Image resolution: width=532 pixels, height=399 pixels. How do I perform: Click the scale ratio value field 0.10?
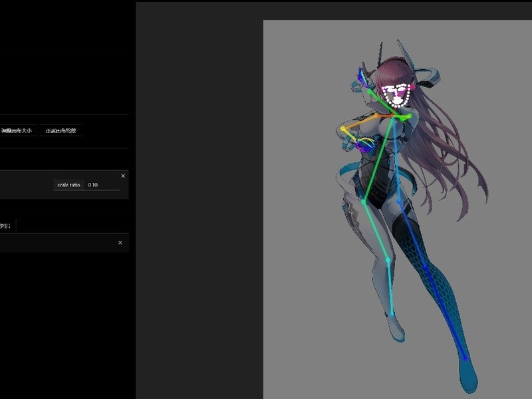click(x=102, y=185)
